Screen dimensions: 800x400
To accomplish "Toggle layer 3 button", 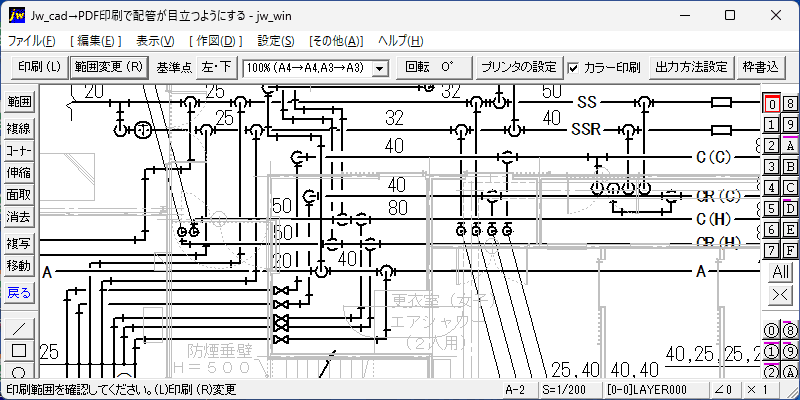I will (772, 166).
